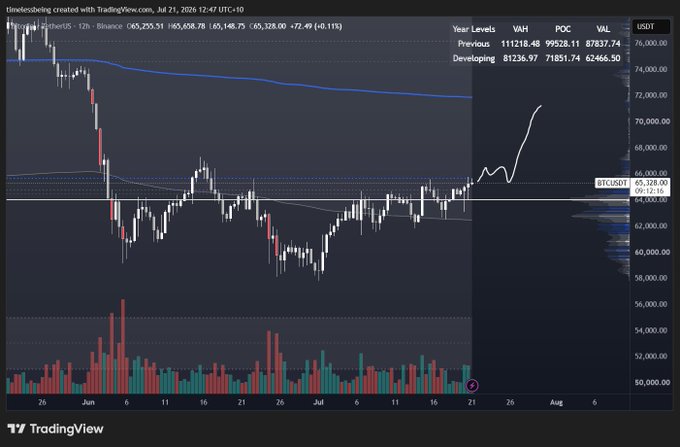The image size is (680, 447).
Task: Select the Developing row label
Action: tap(474, 58)
